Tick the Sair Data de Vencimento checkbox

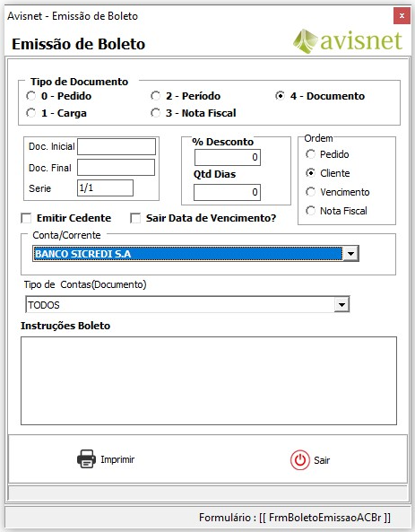click(x=135, y=218)
